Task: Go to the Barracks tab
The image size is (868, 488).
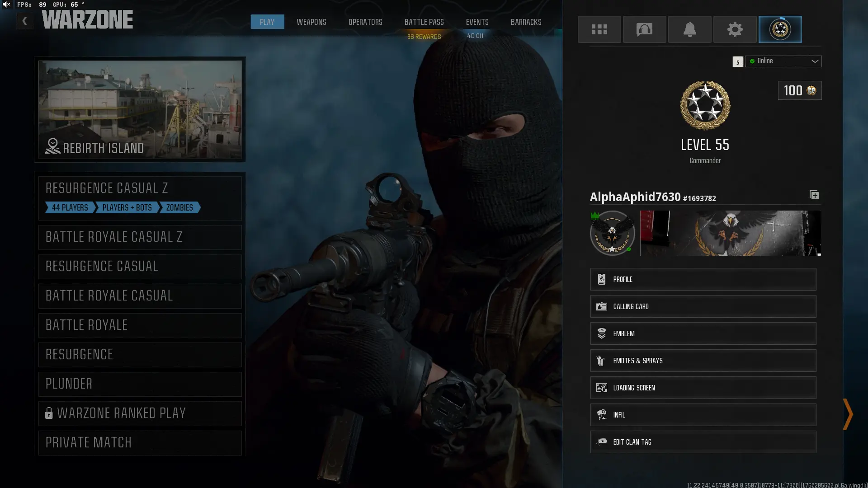Action: (526, 22)
